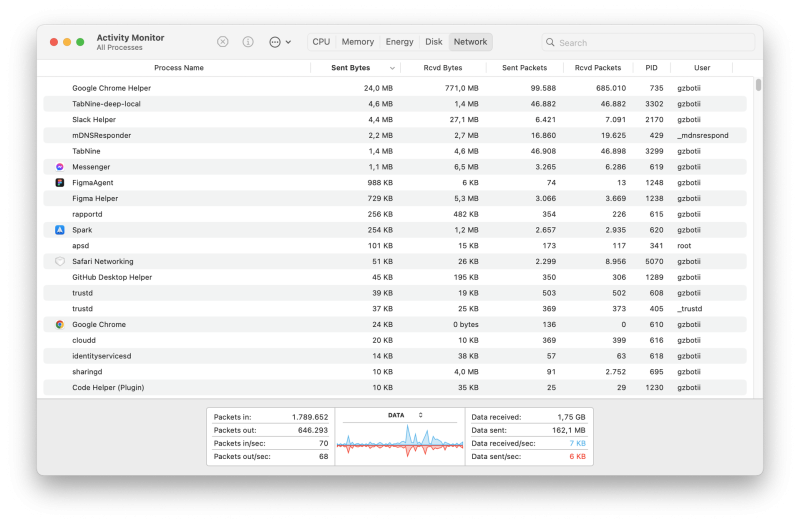Click the FigmaAgent app icon
The height and width of the screenshot is (524, 800).
(x=60, y=183)
